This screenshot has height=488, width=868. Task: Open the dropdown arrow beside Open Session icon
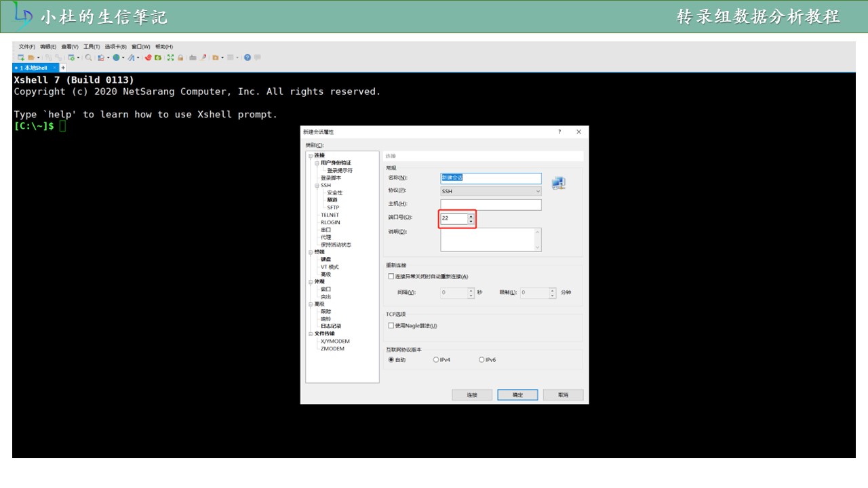[x=39, y=58]
